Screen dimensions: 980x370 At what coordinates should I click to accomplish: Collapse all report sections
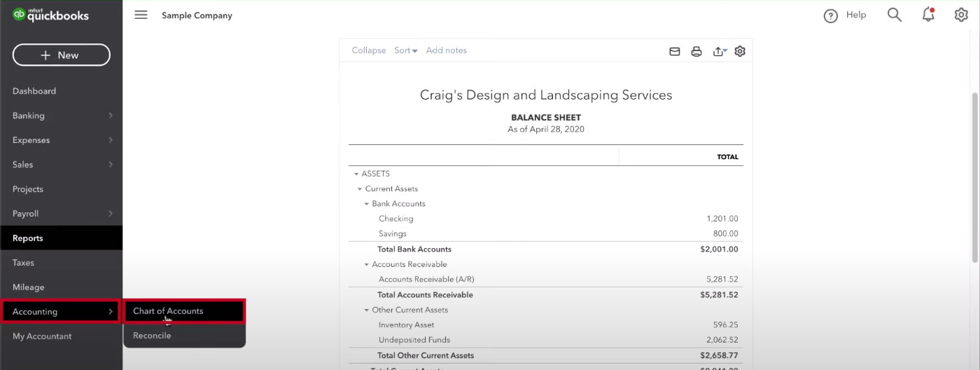tap(369, 50)
